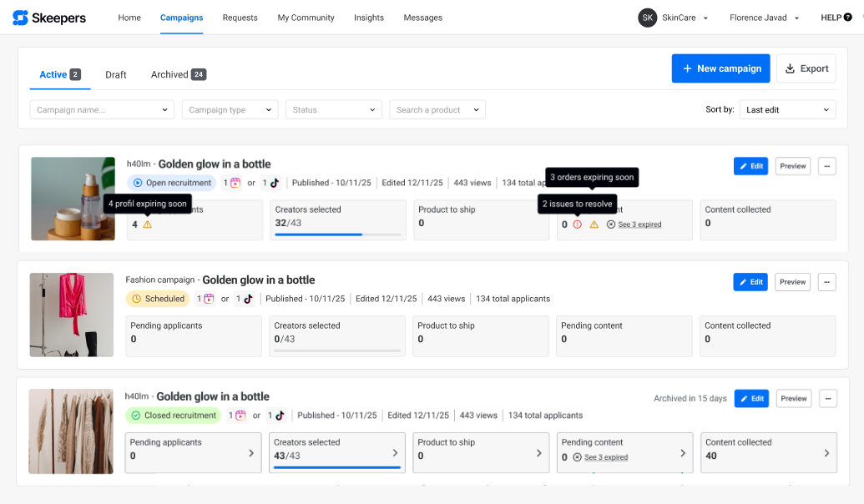Click the Campaign name search field
This screenshot has height=504, width=864.
tap(102, 110)
